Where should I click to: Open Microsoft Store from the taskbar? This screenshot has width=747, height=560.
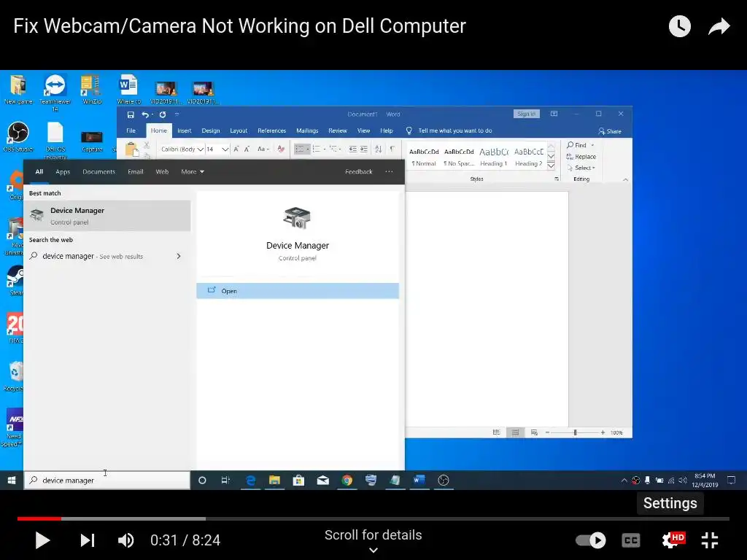(298, 480)
